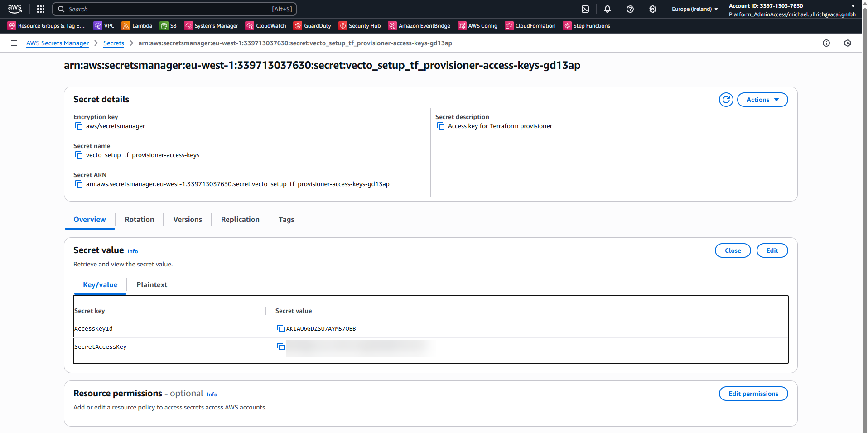
Task: Switch to the Replication tab
Action: [240, 220]
